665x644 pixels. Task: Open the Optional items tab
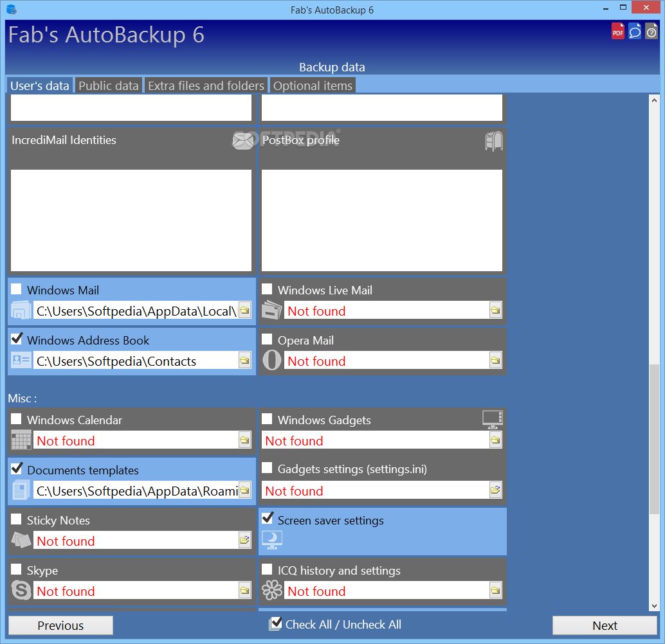(313, 85)
